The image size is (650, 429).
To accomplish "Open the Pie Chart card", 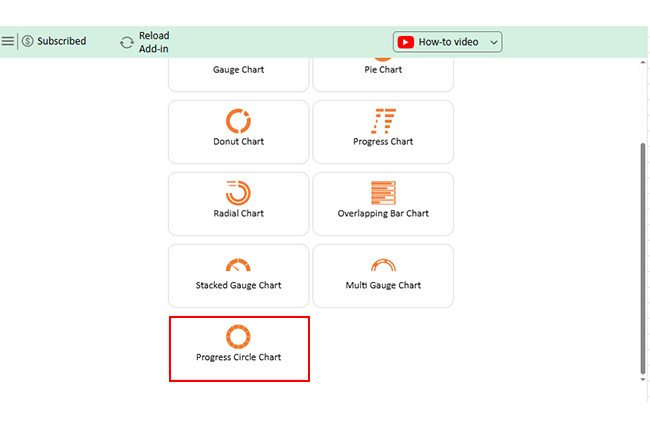I will point(383,72).
